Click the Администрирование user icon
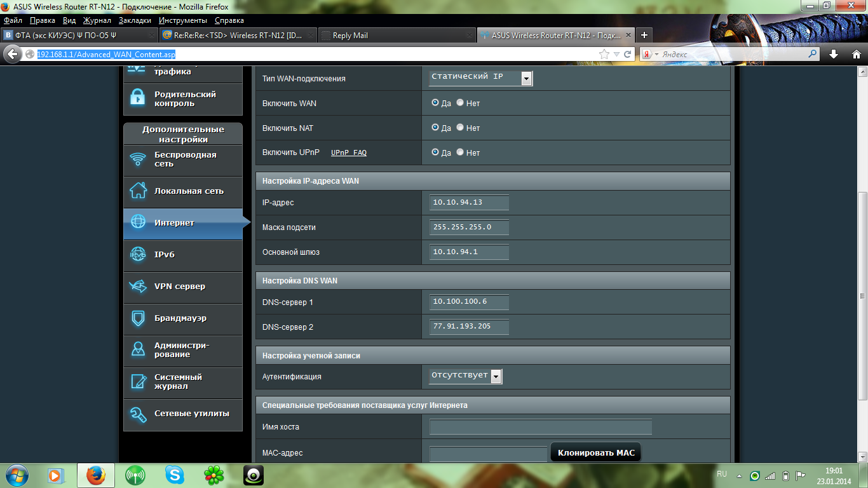 coord(138,349)
